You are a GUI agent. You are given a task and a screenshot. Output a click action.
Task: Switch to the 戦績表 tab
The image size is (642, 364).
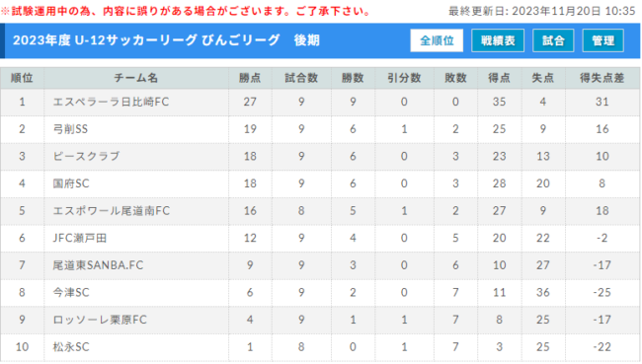[498, 40]
